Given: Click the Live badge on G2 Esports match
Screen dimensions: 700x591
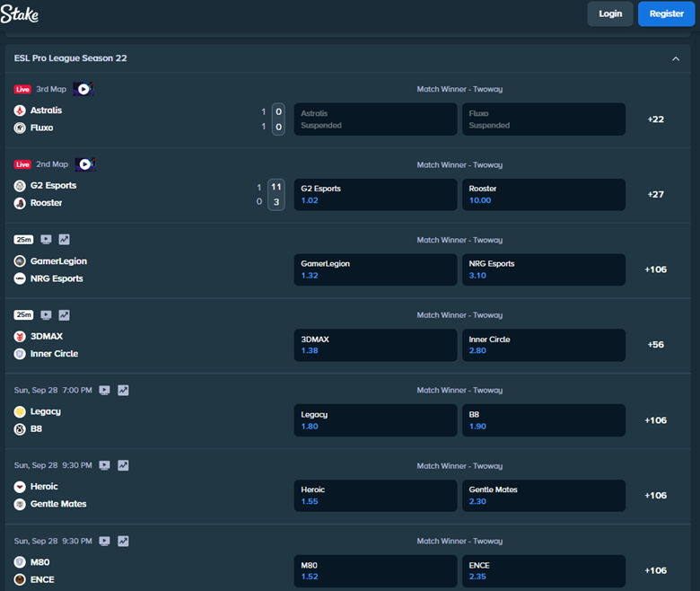Looking at the screenshot, I should 22,164.
